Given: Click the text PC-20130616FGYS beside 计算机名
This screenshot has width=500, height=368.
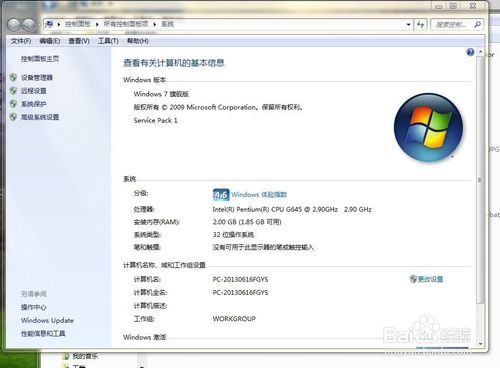Looking at the screenshot, I should (240, 279).
